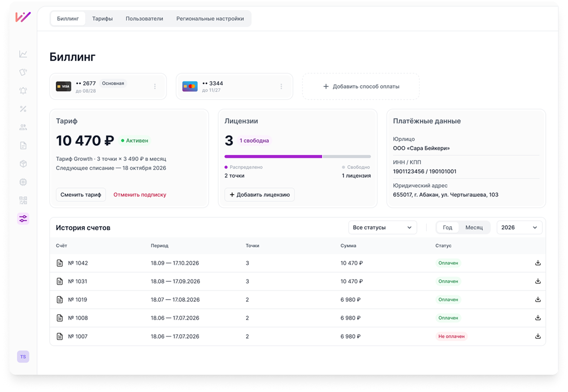Screen dimensions: 568x392
Task: Go to the Пользователи tab
Action: point(144,18)
